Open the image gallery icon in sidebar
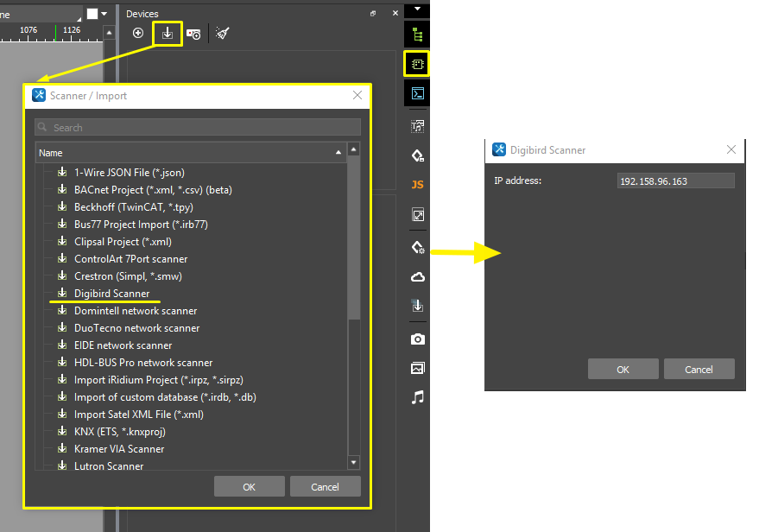Viewport: 759px width, 532px height. [418, 368]
